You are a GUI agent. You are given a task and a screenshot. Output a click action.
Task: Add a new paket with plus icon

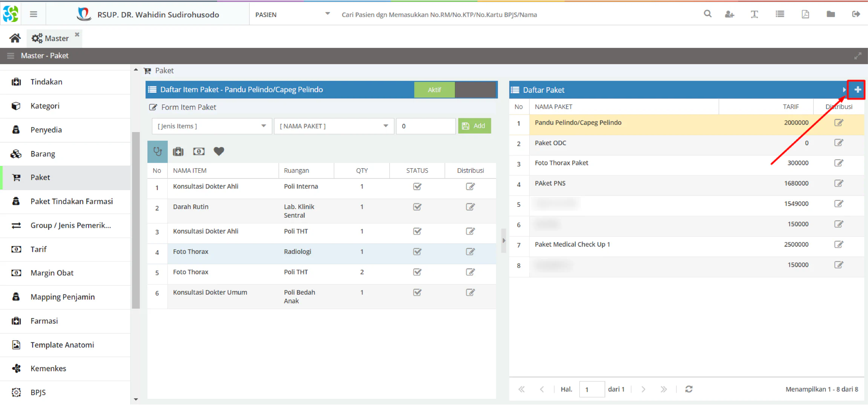[857, 90]
